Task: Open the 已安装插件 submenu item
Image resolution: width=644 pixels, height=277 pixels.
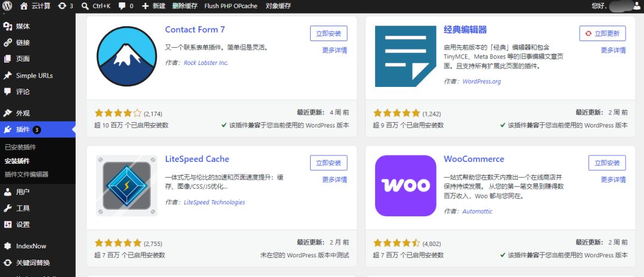Action: (x=20, y=147)
